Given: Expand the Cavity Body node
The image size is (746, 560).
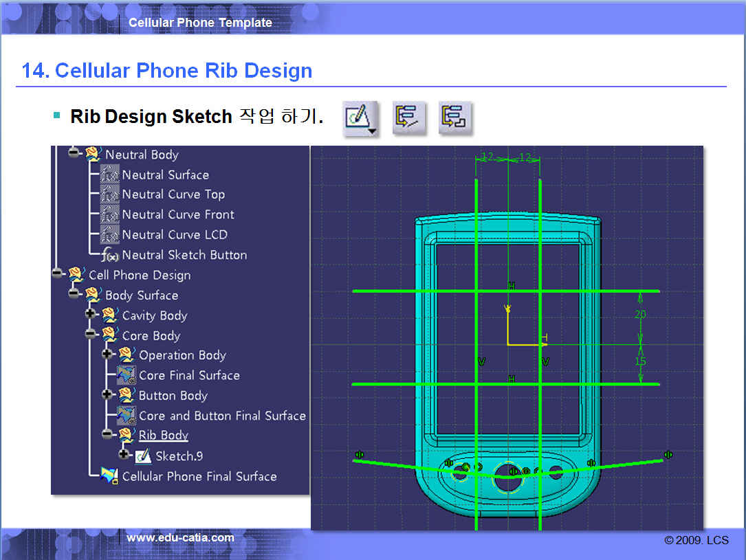Looking at the screenshot, I should point(90,313).
